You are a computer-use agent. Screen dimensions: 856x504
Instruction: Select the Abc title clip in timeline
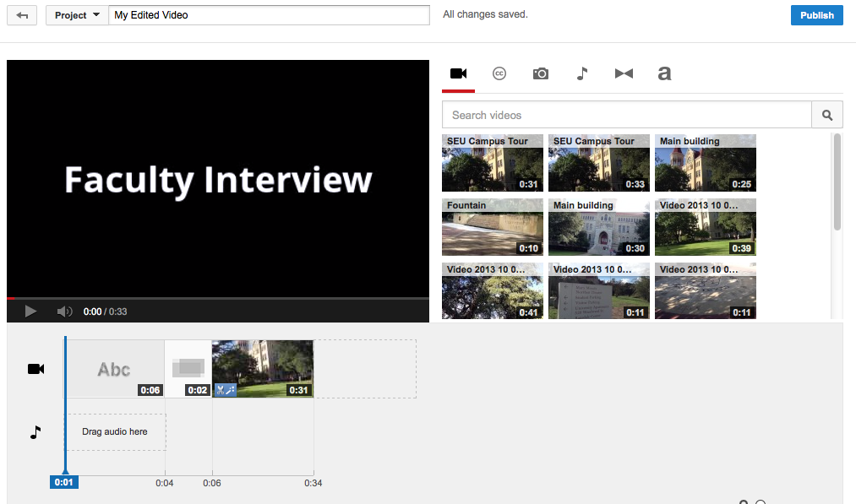pyautogui.click(x=115, y=369)
